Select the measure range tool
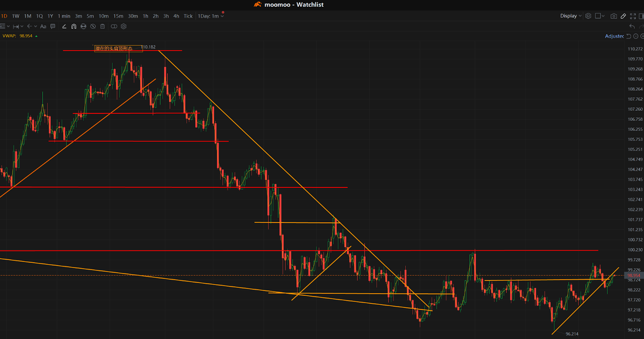The image size is (644, 339). (16, 27)
